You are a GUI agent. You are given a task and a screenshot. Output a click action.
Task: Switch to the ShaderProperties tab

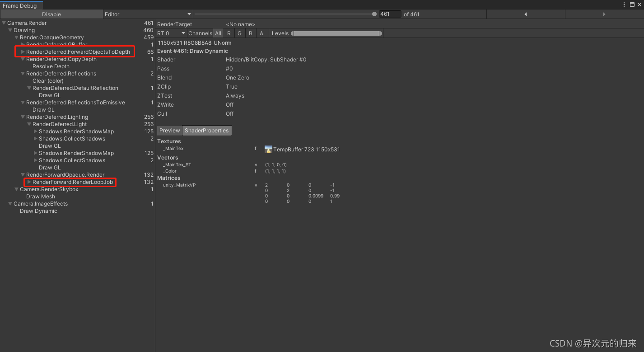207,130
